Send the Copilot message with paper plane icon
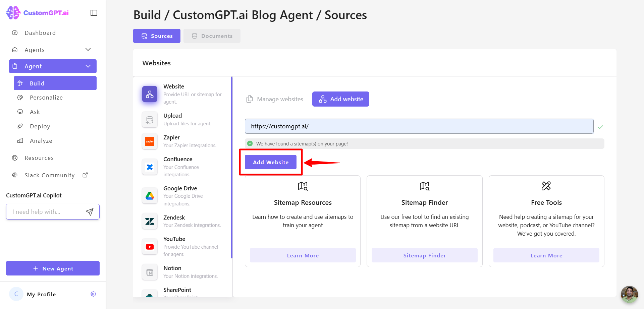This screenshot has width=644, height=309. (x=90, y=212)
